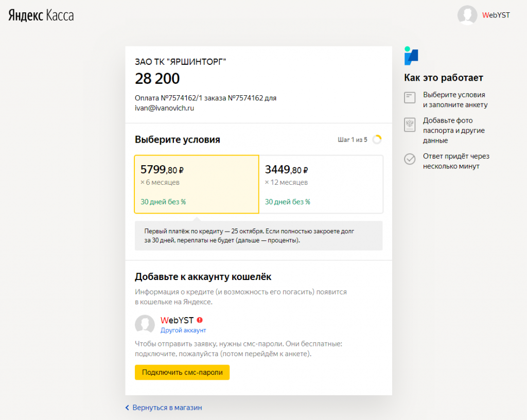Click the back chevron arrow at bottom

[127, 408]
